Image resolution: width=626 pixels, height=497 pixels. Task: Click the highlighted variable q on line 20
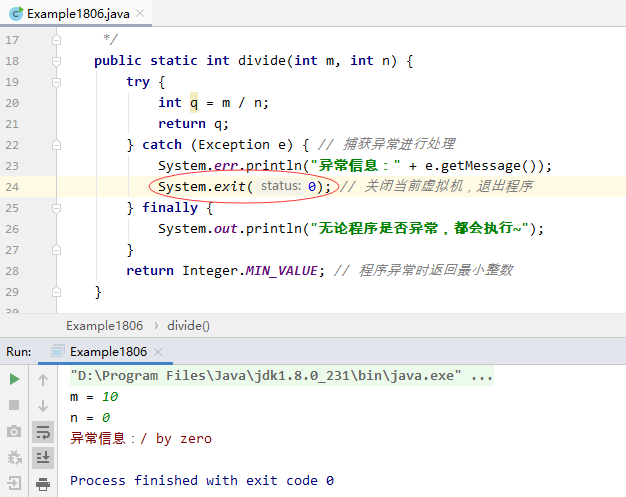tap(194, 103)
